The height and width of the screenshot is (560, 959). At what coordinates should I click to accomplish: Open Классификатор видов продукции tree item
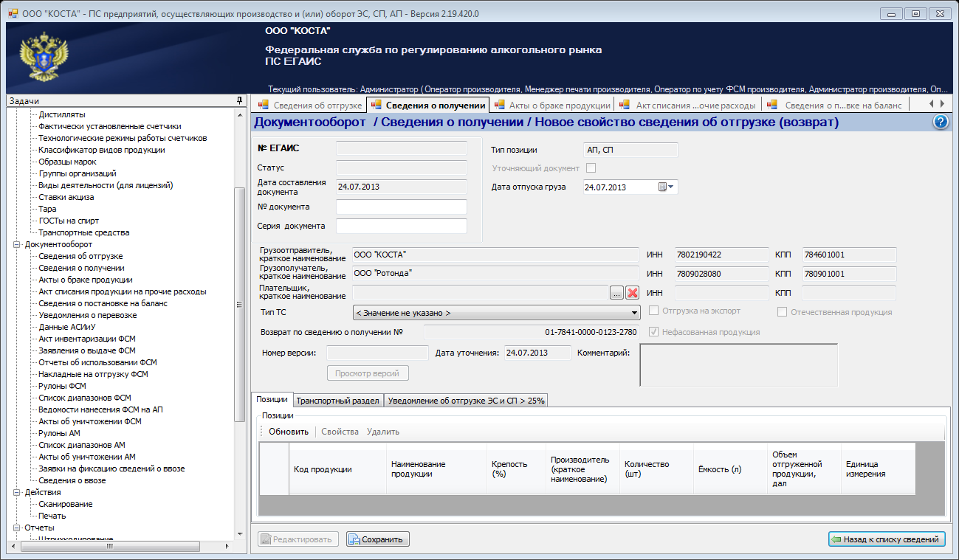[x=102, y=150]
